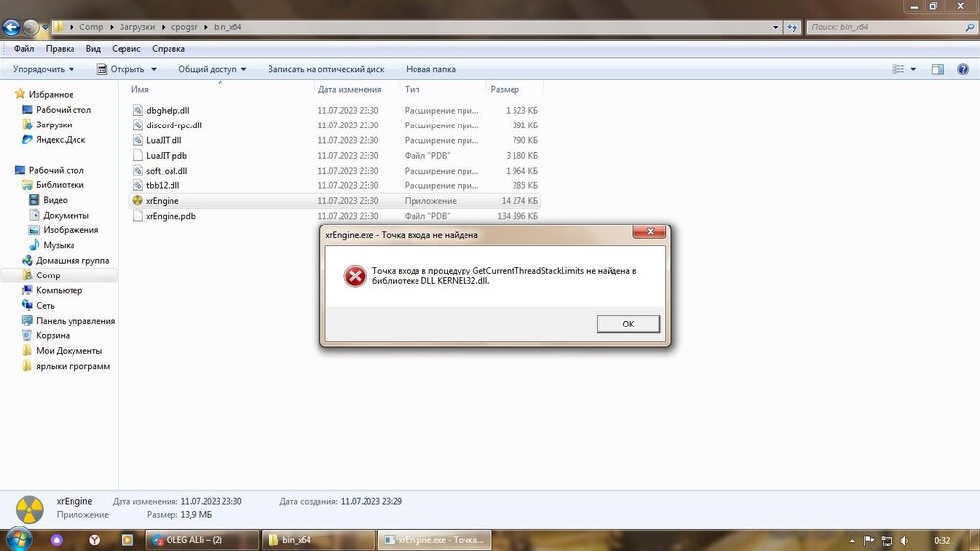Screen dimensions: 980x551
Task: Open the view options dropdown arrow
Action: (x=913, y=69)
